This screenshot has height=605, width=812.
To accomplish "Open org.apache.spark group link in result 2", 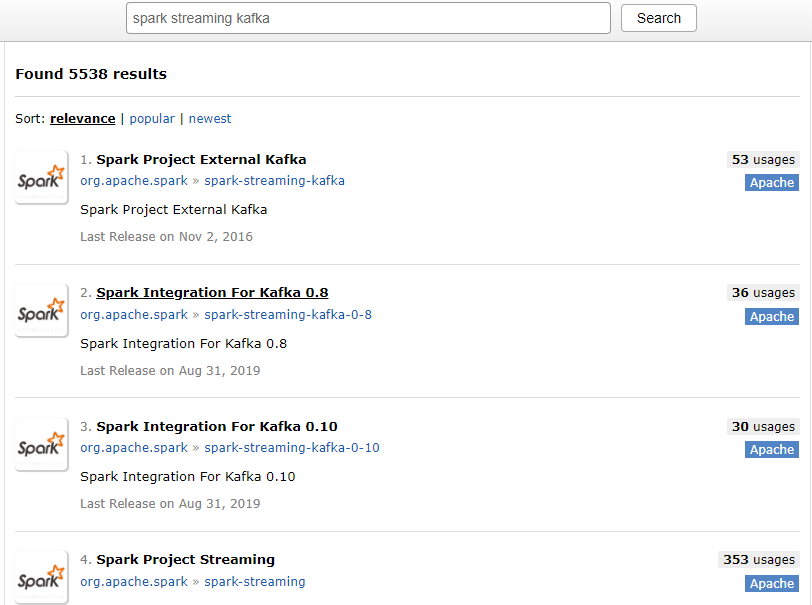I will 134,314.
